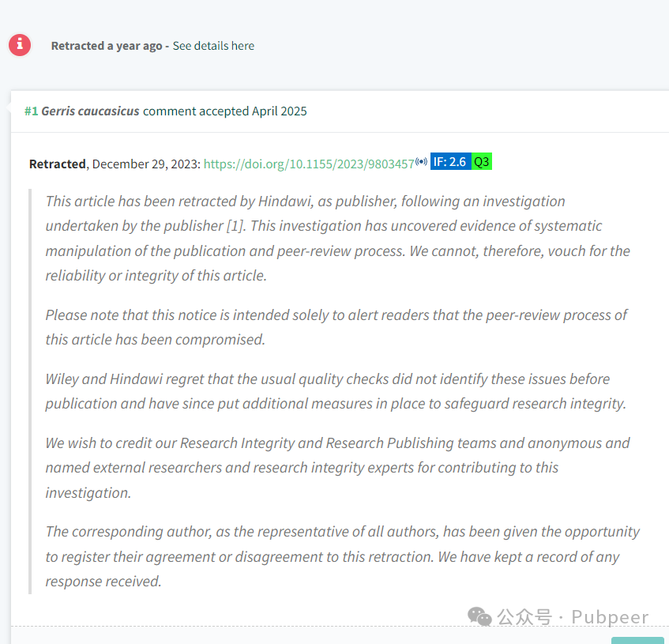The image size is (669, 644).
Task: Click the Pubpeer watermark text
Action: click(x=610, y=617)
